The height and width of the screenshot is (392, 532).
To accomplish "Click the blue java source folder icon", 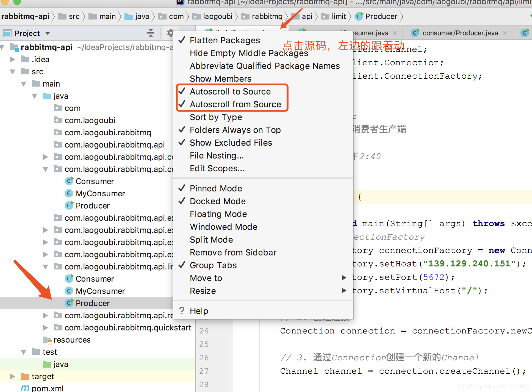I will (x=47, y=96).
